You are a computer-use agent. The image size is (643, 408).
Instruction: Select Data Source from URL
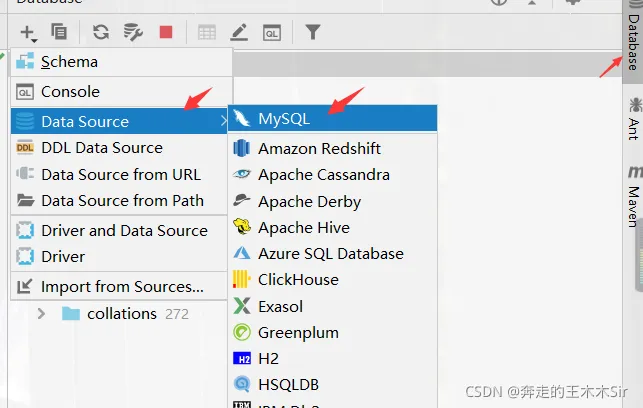click(119, 175)
